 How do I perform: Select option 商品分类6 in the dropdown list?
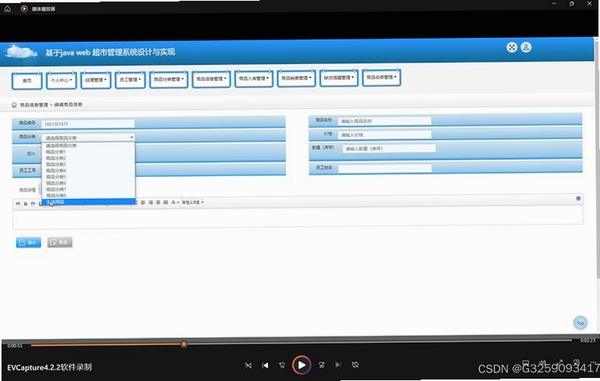(88, 183)
